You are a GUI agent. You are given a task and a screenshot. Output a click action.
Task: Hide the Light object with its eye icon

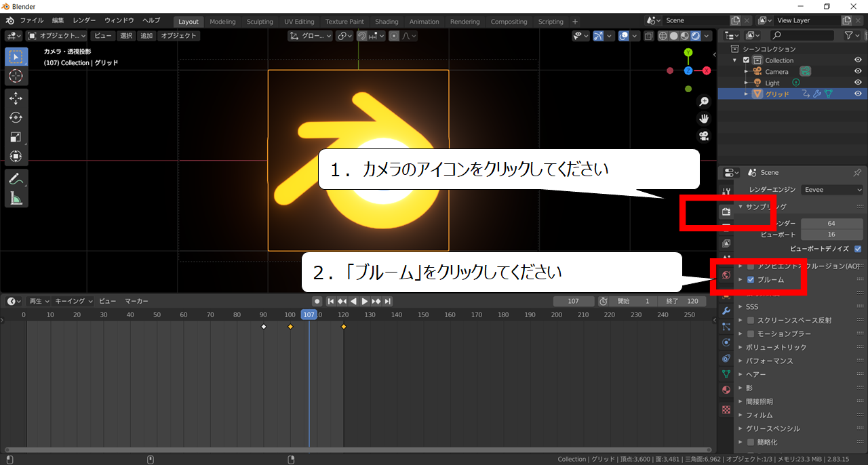[858, 83]
